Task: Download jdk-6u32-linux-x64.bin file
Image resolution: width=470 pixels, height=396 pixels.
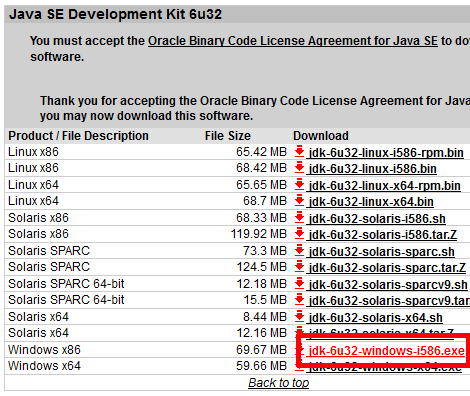Action: [371, 202]
